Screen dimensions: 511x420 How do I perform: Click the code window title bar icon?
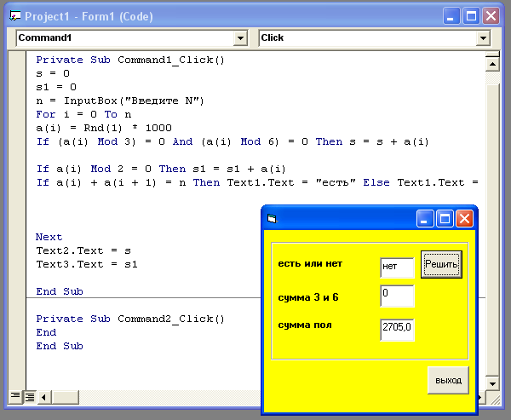[x=15, y=15]
